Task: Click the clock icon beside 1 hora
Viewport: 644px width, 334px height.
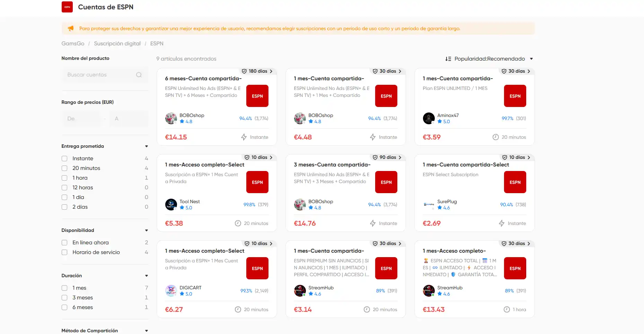Action: point(507,309)
